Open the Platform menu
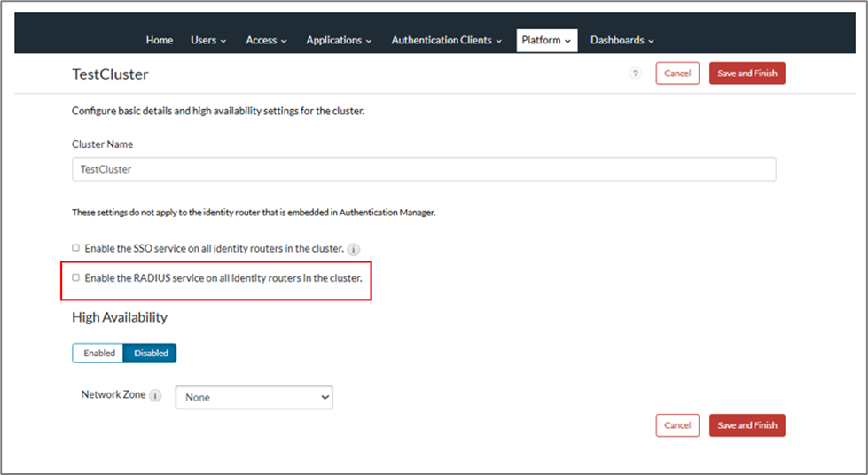Image resolution: width=868 pixels, height=475 pixels. click(x=546, y=40)
